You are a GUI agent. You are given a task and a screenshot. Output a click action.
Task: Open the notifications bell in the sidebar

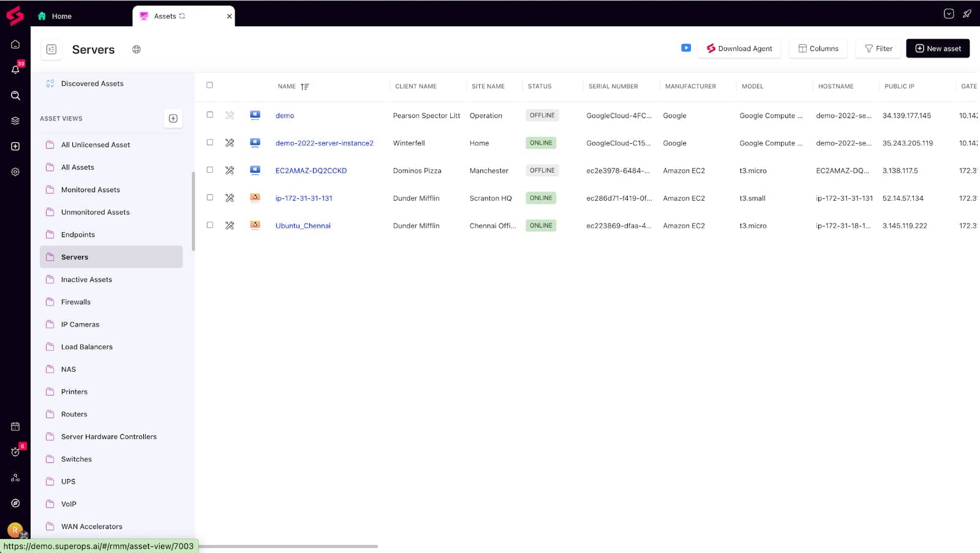15,70
